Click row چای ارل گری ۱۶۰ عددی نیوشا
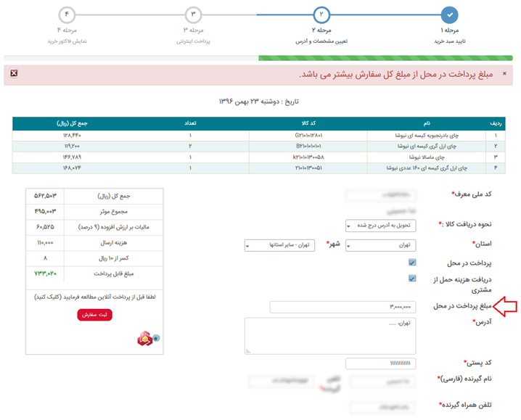 coord(259,168)
